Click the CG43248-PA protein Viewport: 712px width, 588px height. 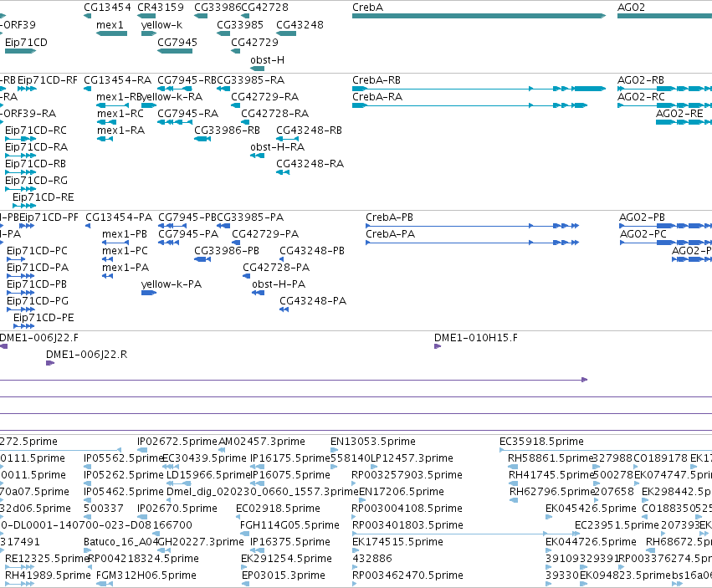point(284,309)
